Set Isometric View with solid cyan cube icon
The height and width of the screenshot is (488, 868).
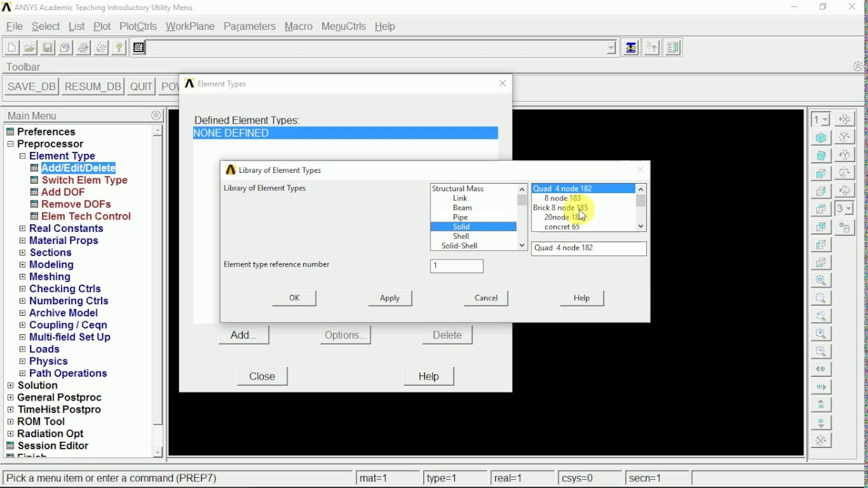click(x=821, y=138)
